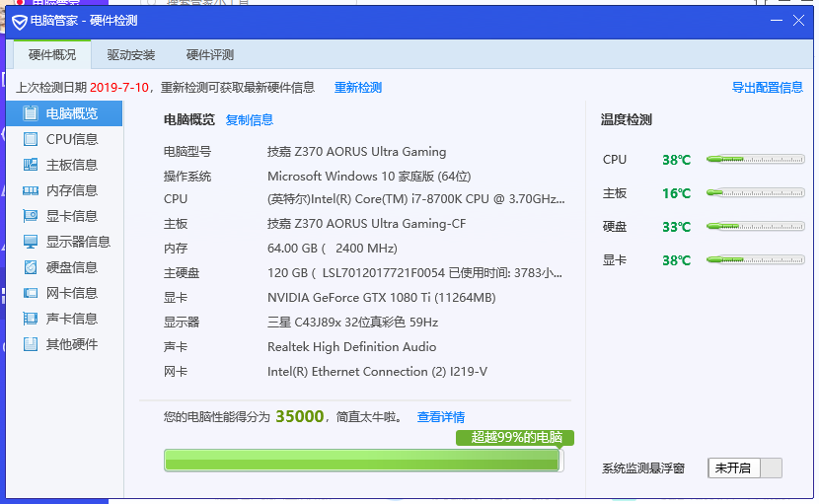Click the 硬盘 33℃ temperature reading
Viewport: 819px width, 504px height.
click(x=676, y=227)
